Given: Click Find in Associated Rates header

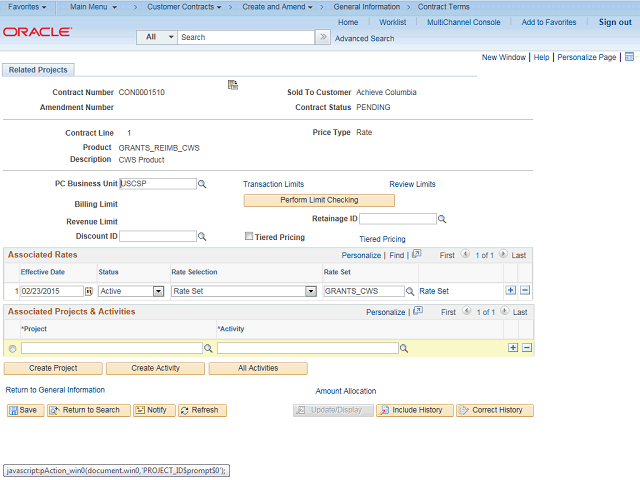Looking at the screenshot, I should tap(396, 255).
